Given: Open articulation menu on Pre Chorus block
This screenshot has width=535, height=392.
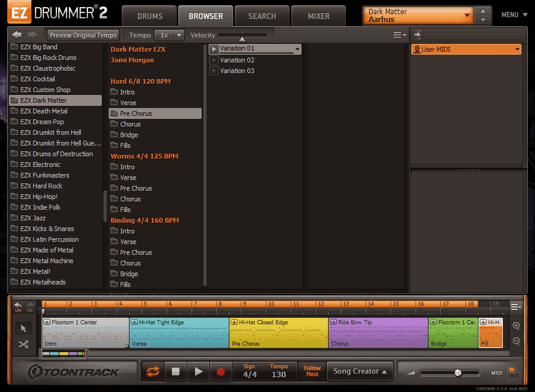Looking at the screenshot, I should [234, 322].
